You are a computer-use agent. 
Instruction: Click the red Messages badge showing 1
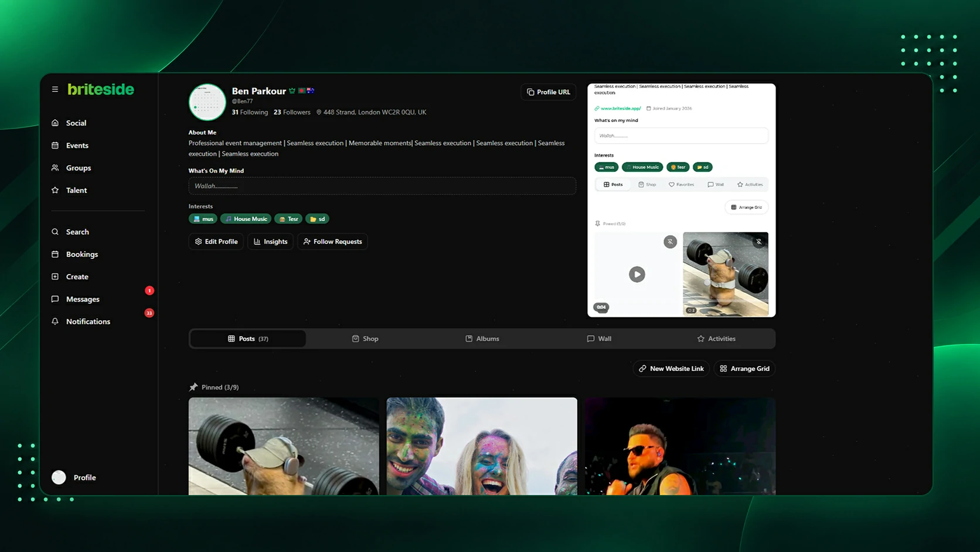coord(149,290)
